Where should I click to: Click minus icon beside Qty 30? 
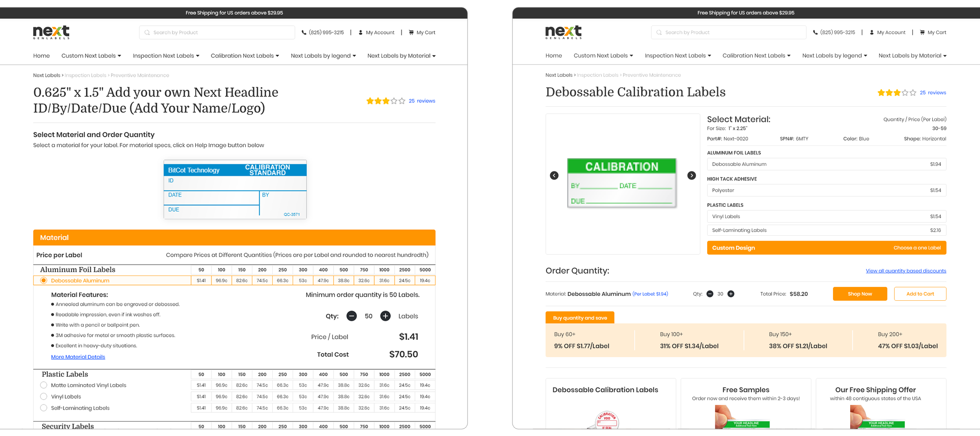(710, 294)
